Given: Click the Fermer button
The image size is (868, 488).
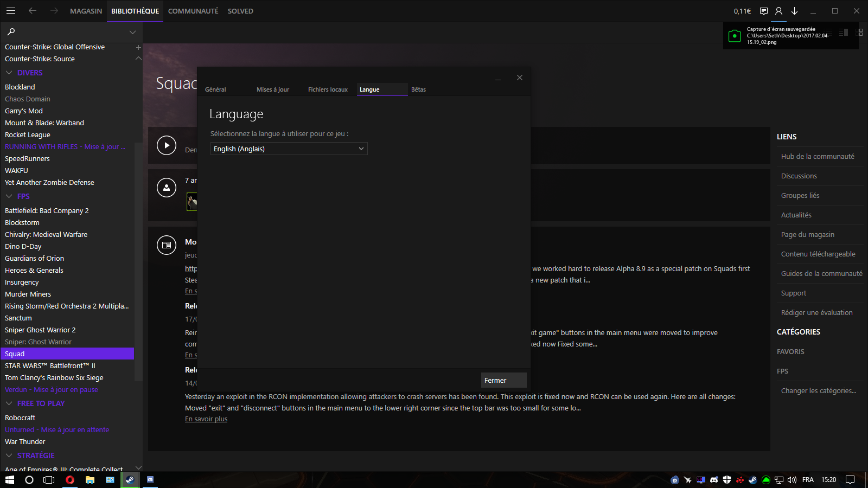Looking at the screenshot, I should pyautogui.click(x=504, y=380).
